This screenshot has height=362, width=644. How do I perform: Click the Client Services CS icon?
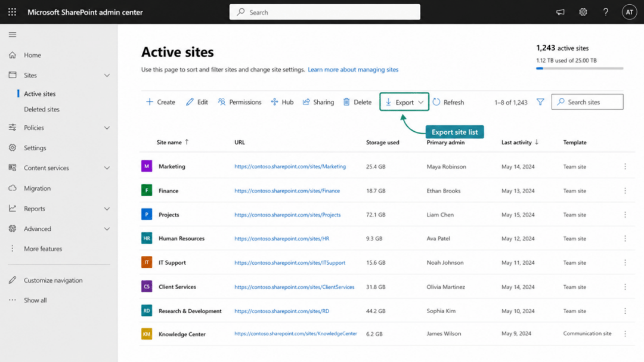click(x=147, y=286)
